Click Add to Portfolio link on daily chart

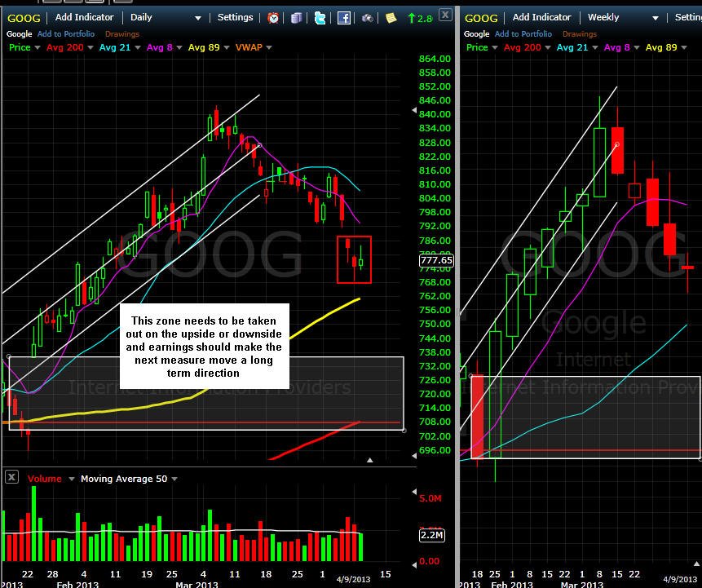66,34
